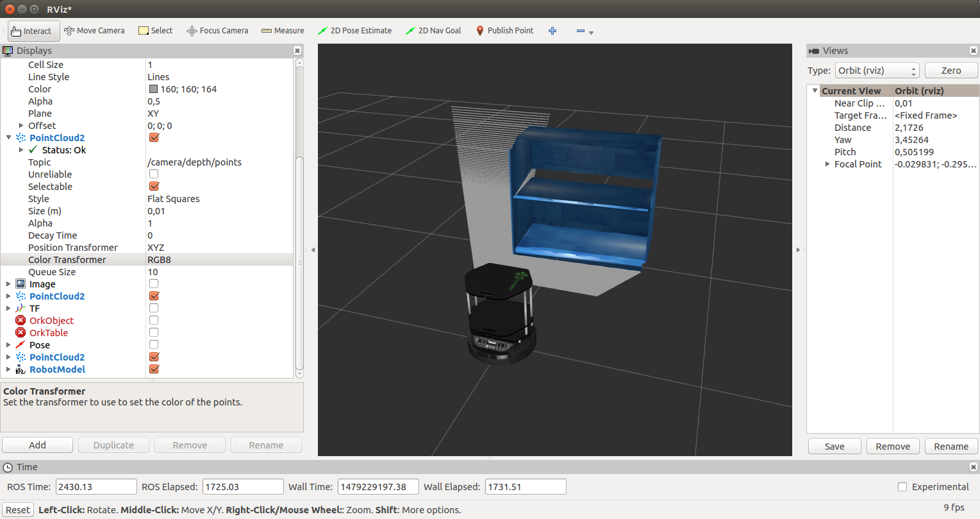Expand the RobotModel display

8,370
